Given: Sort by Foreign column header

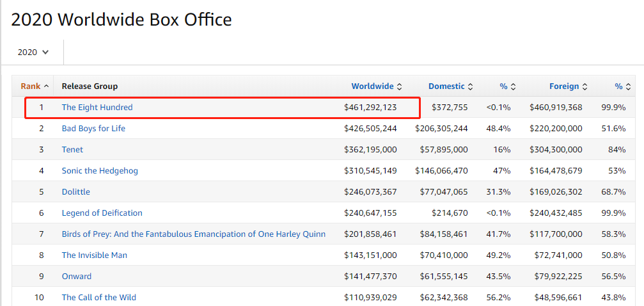Looking at the screenshot, I should pyautogui.click(x=569, y=86).
